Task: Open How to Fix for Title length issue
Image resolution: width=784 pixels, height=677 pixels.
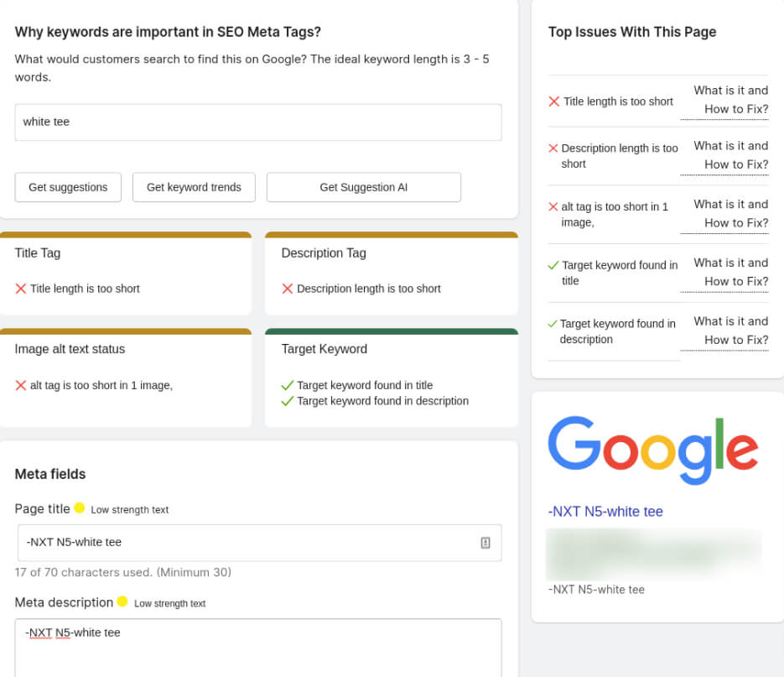Action: 726,100
